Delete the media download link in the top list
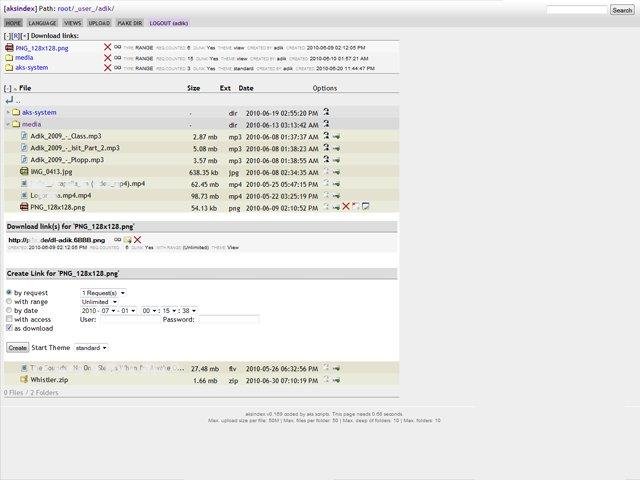The image size is (640, 480). [107, 58]
